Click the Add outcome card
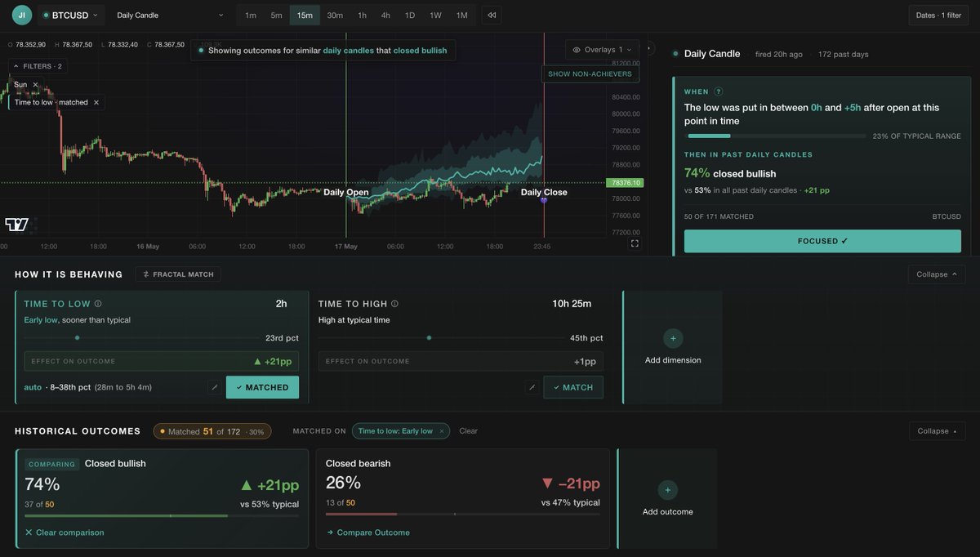Viewport: 980px width, 557px height. 667,498
